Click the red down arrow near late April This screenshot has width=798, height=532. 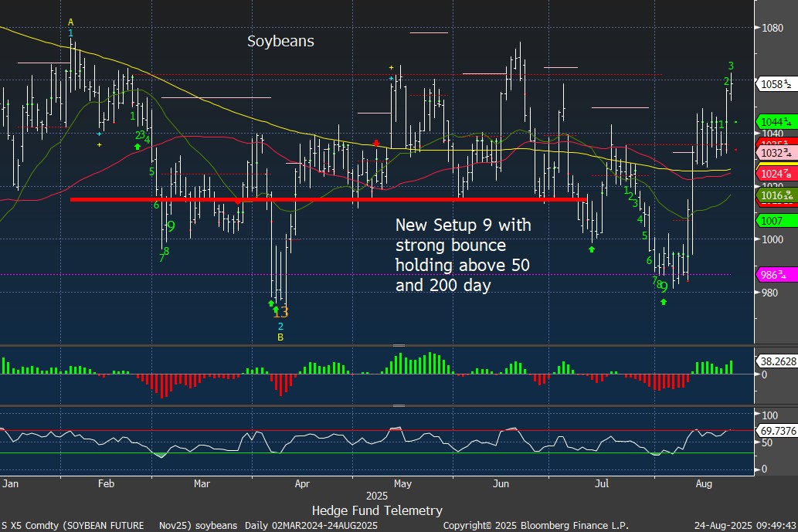click(x=375, y=143)
